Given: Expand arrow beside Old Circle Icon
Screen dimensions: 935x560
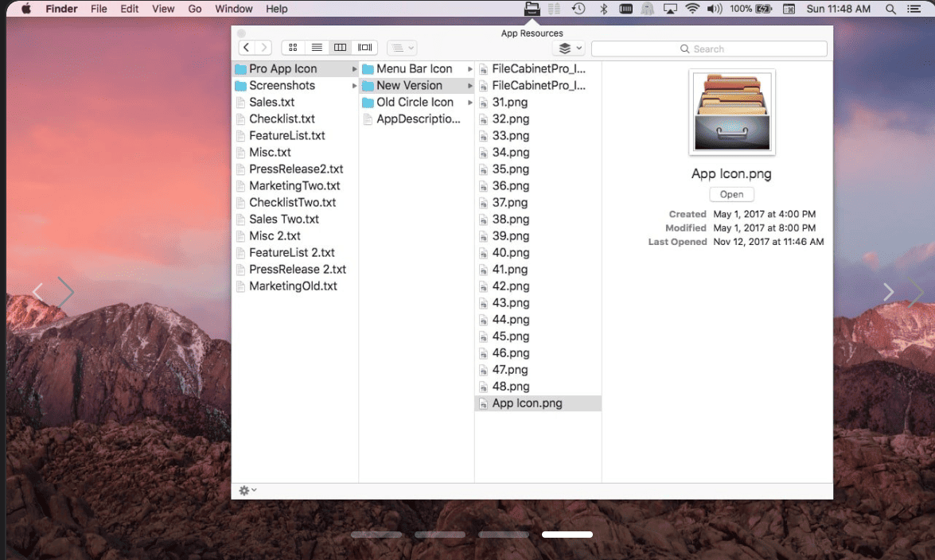Looking at the screenshot, I should 469,103.
